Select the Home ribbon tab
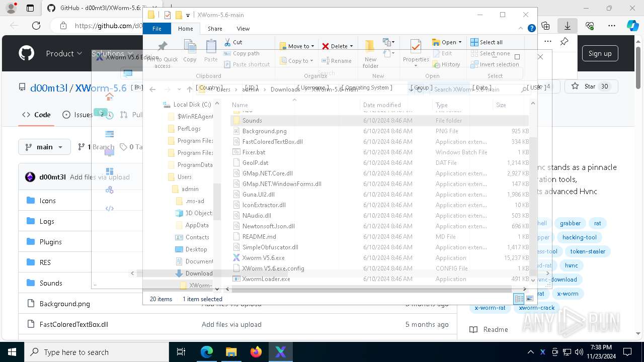 [x=186, y=29]
